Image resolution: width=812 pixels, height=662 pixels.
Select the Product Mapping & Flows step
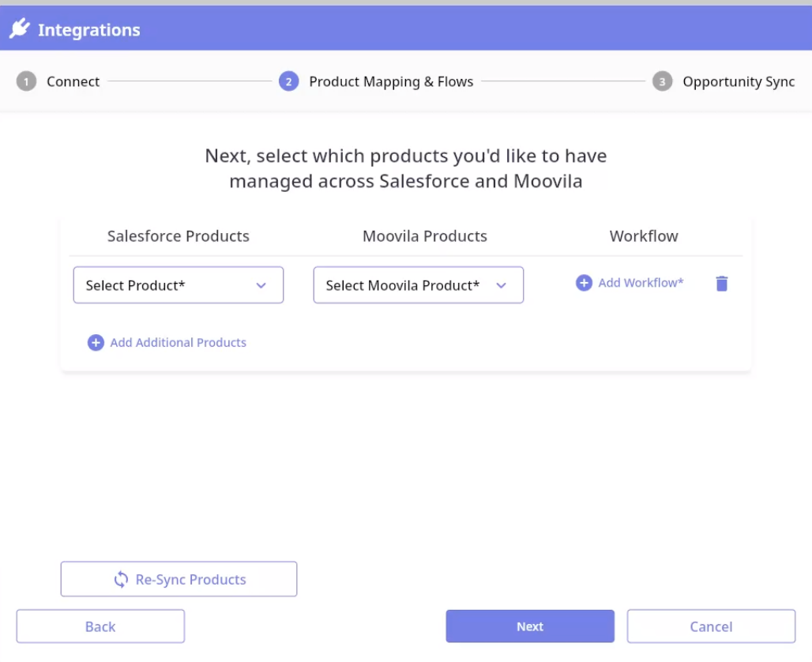click(391, 81)
